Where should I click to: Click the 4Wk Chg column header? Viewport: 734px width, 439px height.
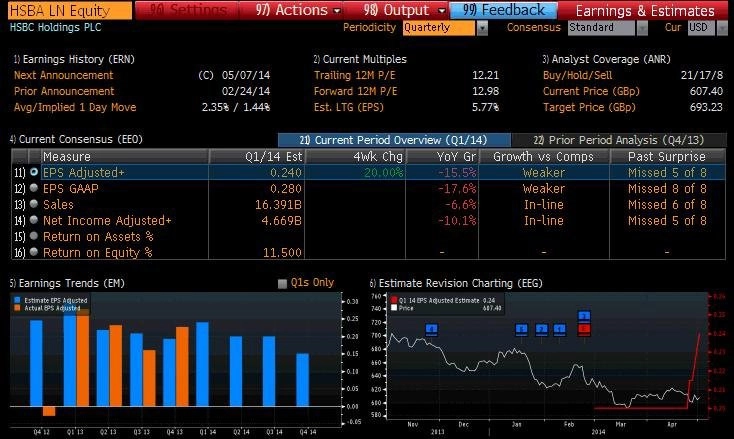[x=355, y=156]
